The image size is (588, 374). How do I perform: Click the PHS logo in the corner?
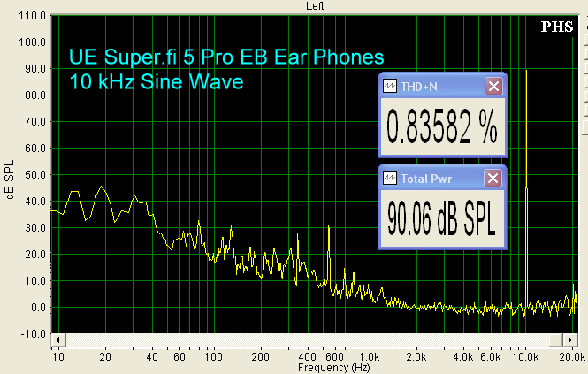coord(557,27)
